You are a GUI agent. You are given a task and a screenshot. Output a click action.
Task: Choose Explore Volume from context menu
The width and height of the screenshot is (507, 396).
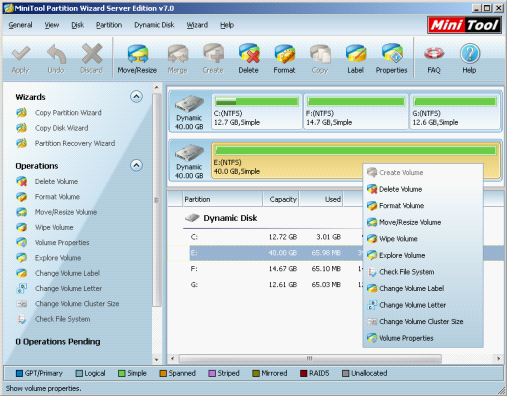coord(423,255)
